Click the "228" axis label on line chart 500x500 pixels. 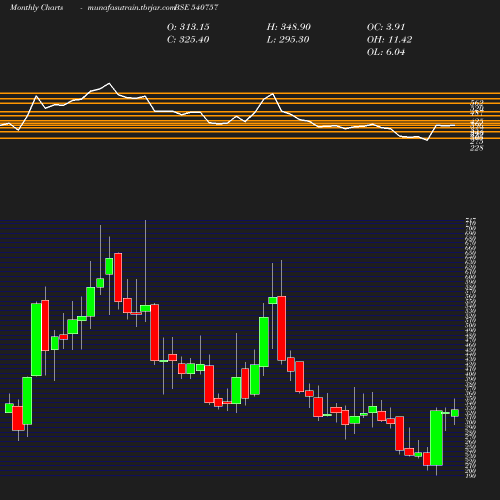click(x=477, y=148)
